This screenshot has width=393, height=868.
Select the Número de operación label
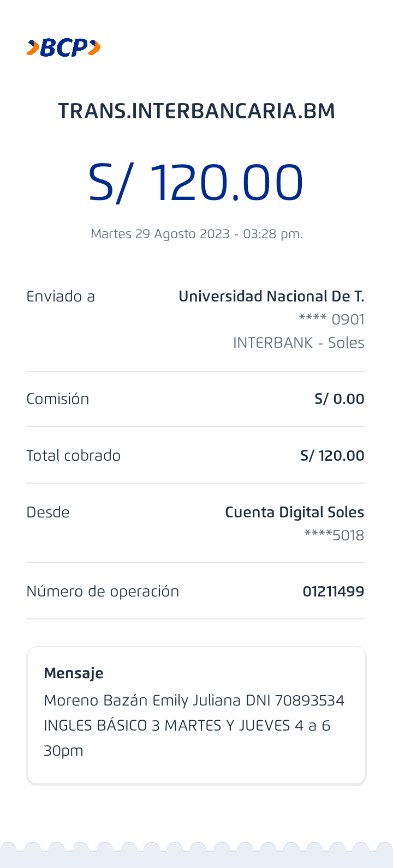click(103, 592)
